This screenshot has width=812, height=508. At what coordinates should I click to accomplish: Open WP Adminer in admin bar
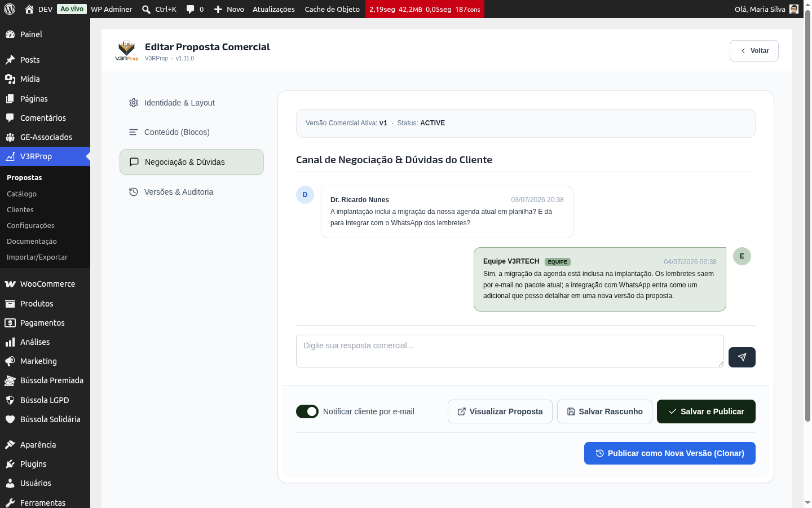(112, 9)
